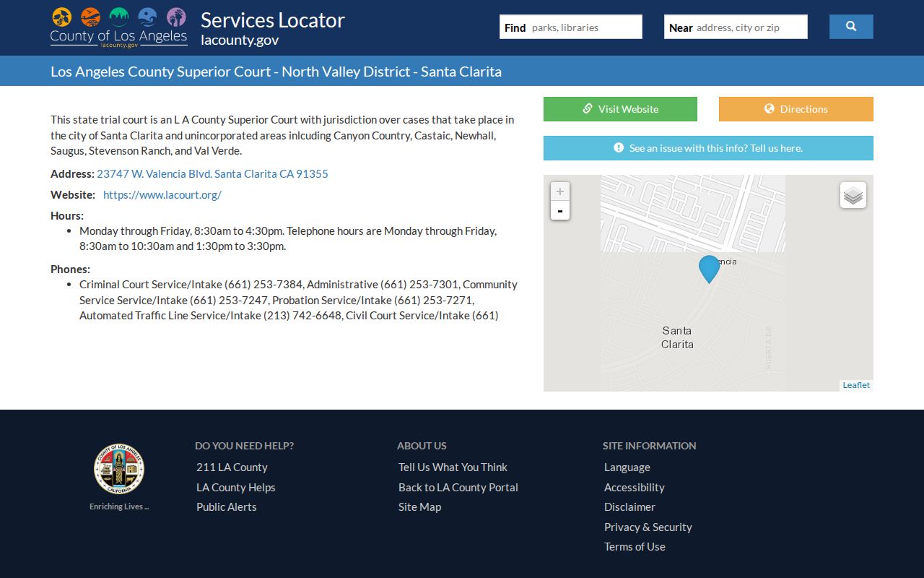Click the lacounty.gov subtitle text
This screenshot has width=924, height=578.
click(x=240, y=40)
